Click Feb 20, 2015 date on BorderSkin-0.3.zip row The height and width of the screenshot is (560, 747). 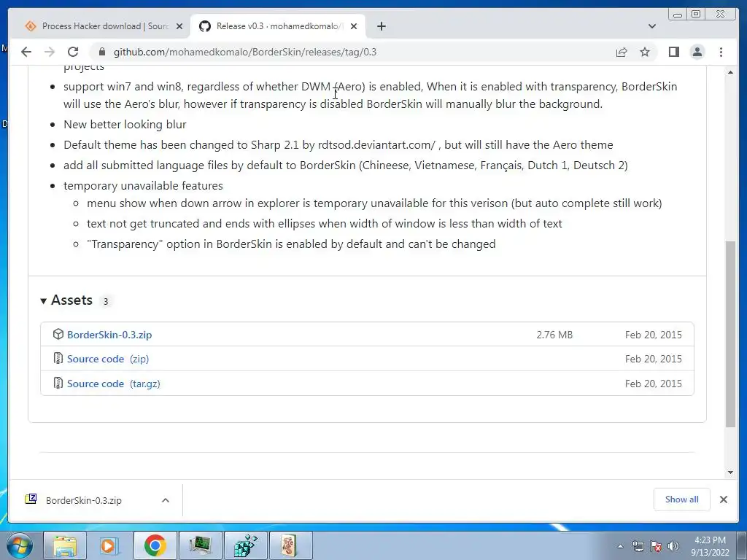click(x=653, y=335)
